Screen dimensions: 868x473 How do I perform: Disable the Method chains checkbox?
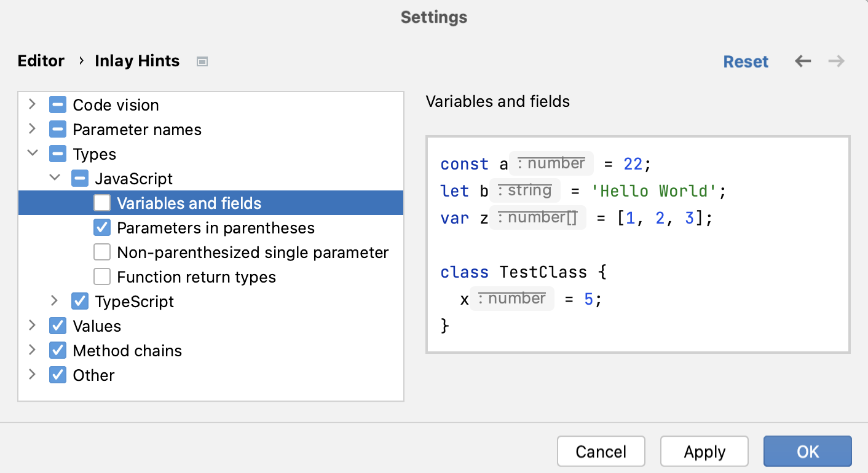coord(57,350)
